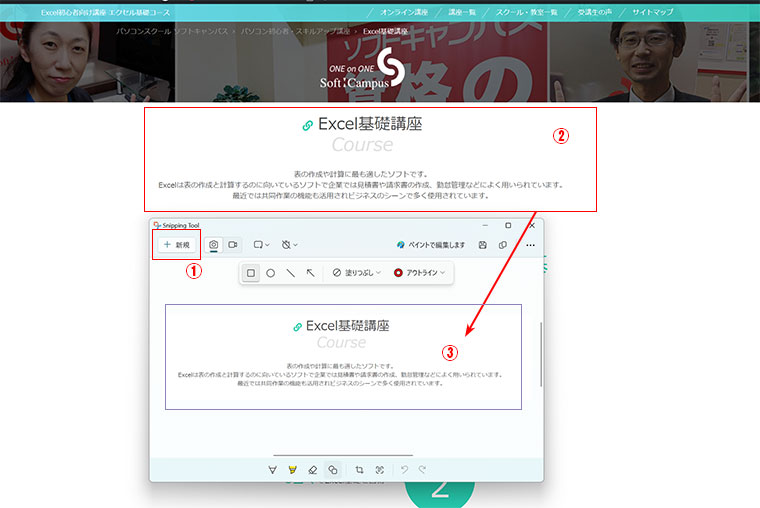The width and height of the screenshot is (760, 508).
Task: Click the webpage heading Excel基礎講座
Action: [370, 124]
